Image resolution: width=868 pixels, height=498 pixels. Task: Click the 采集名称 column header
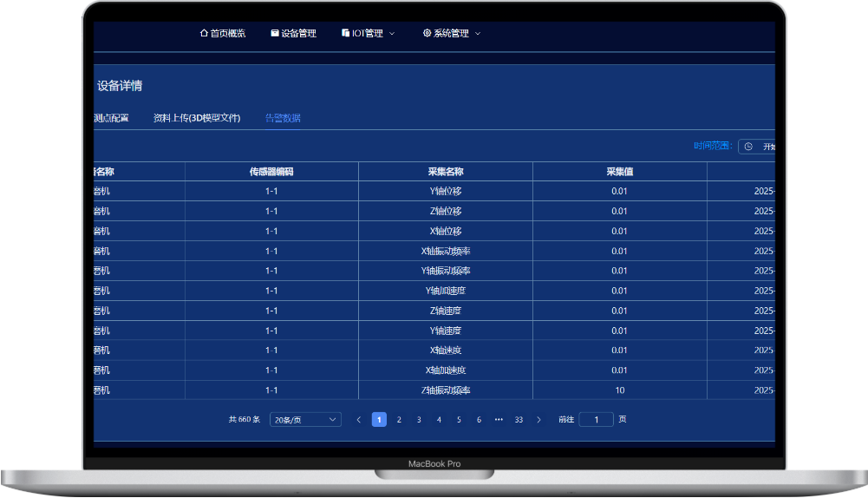[x=446, y=172]
